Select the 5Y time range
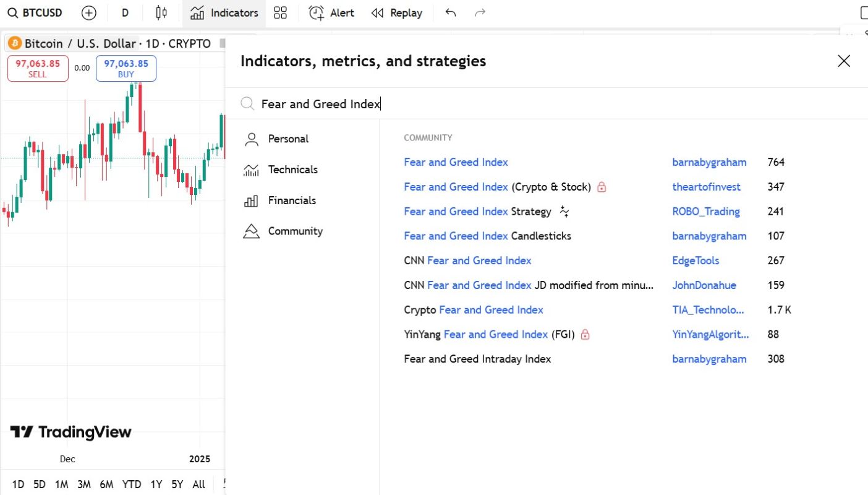 [177, 484]
